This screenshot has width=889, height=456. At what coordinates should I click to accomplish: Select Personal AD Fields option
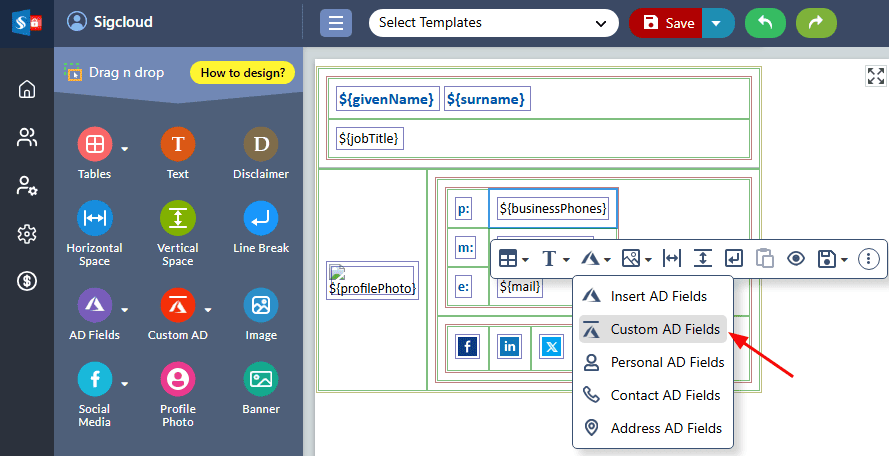pos(667,362)
